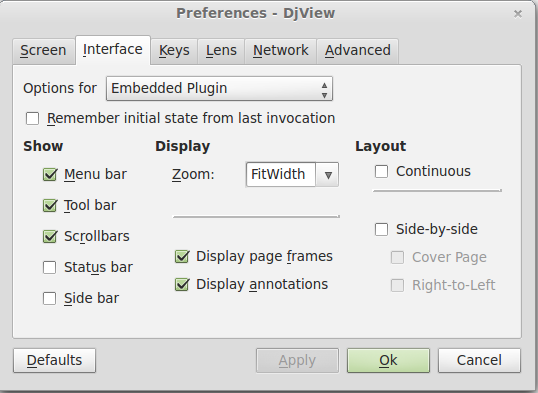This screenshot has width=538, height=393.
Task: Select the Interface tab
Action: [113, 50]
